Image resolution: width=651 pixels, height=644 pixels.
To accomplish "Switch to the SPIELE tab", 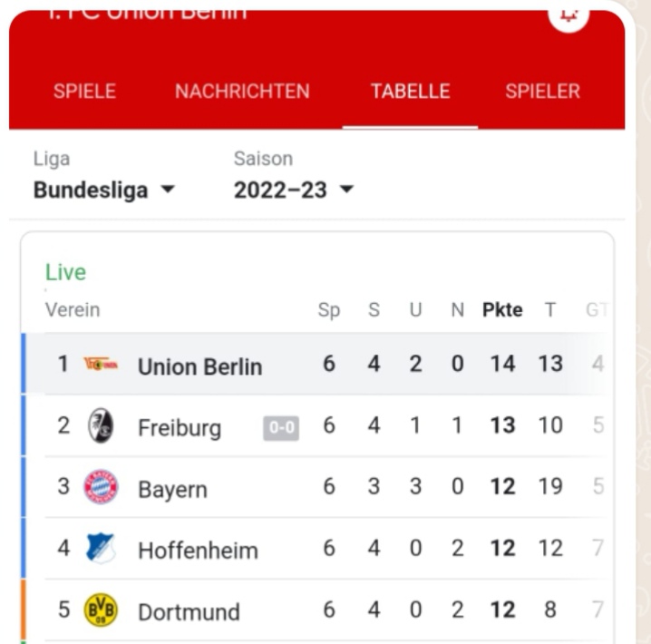I will (84, 92).
